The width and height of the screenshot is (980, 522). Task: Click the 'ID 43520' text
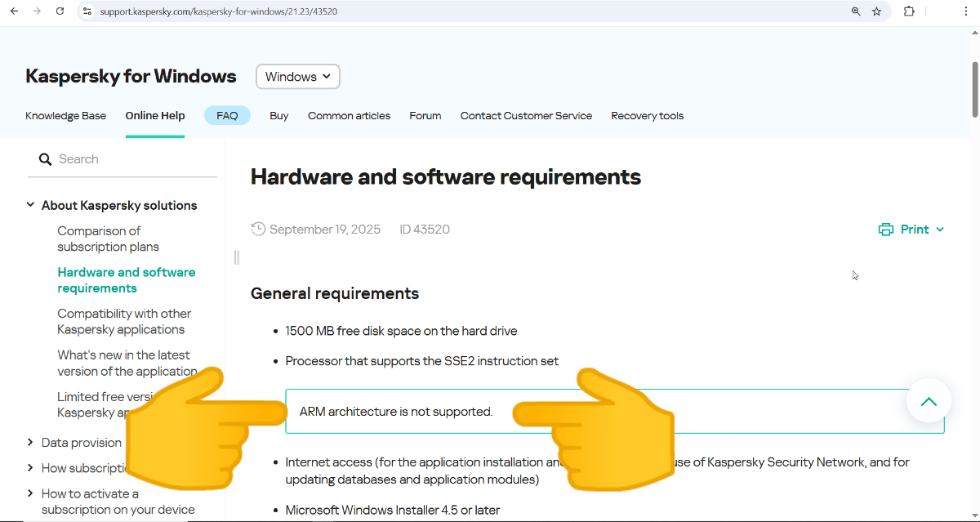pos(425,230)
